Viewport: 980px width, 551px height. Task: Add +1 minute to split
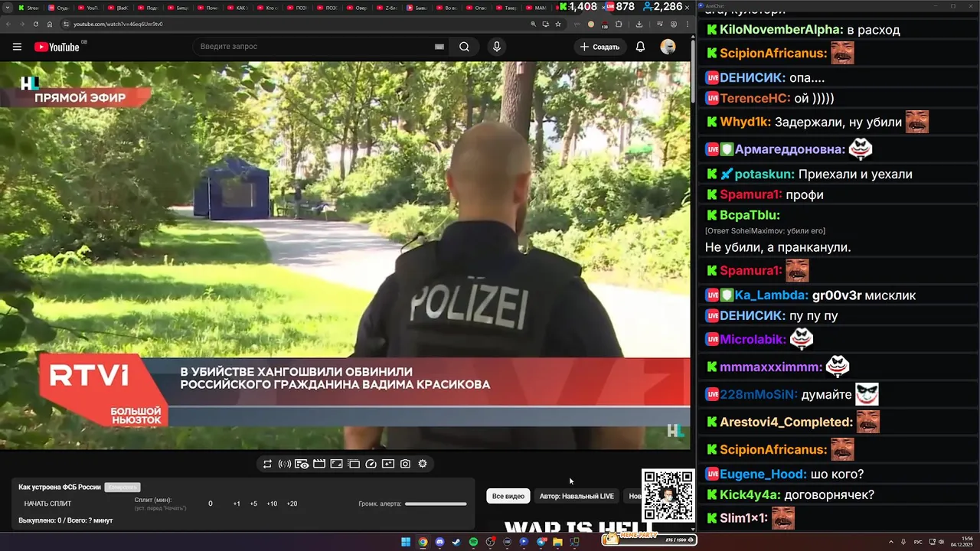[237, 504]
